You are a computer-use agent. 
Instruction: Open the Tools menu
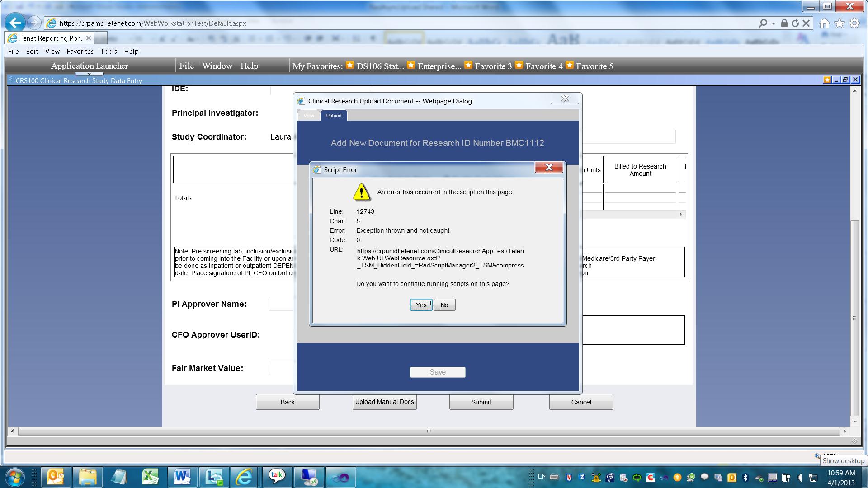[108, 52]
